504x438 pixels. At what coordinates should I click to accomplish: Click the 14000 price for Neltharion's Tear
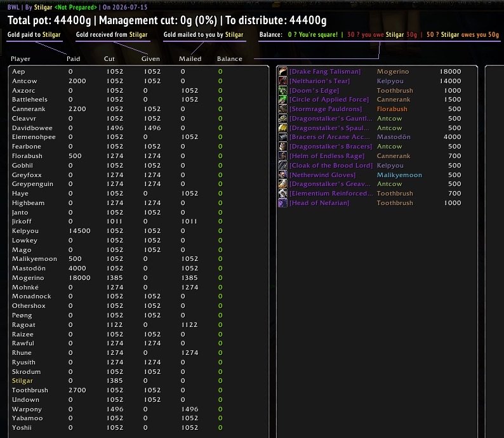tap(450, 81)
